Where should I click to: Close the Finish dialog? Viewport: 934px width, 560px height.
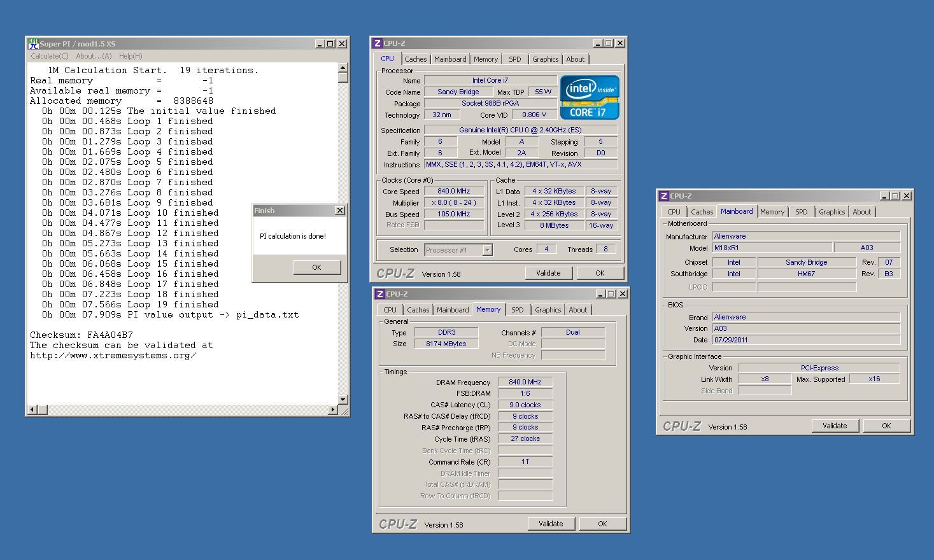[x=340, y=211]
